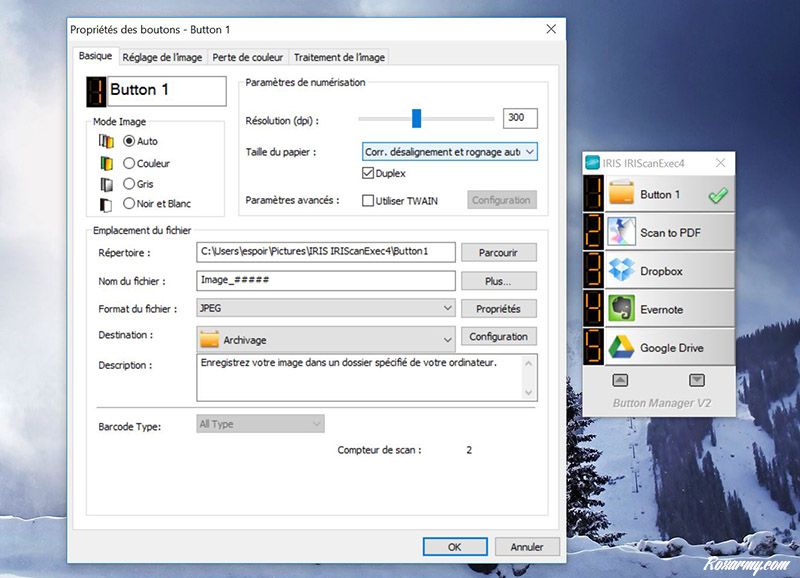Image resolution: width=800 pixels, height=578 pixels.
Task: Click the Evernote elephant icon
Action: 622,309
